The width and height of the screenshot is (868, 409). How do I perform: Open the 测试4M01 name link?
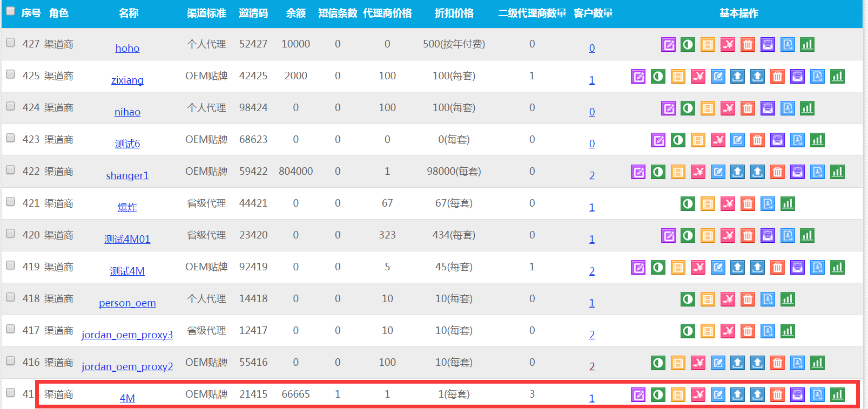(x=127, y=240)
